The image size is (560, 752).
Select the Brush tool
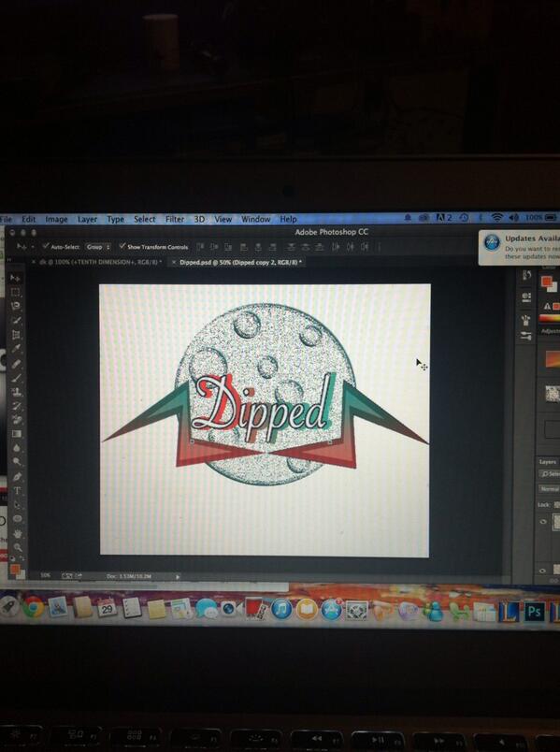pos(16,378)
